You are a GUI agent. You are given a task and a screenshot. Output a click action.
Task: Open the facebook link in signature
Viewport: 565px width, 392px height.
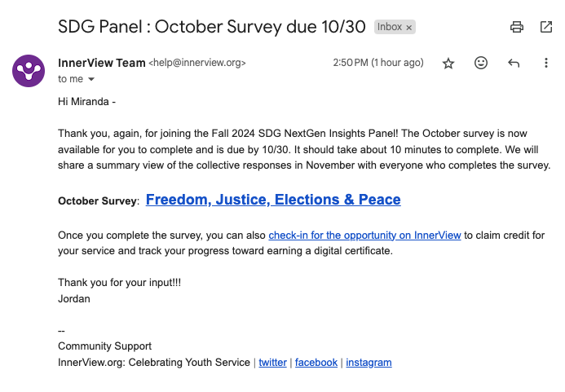click(x=316, y=363)
